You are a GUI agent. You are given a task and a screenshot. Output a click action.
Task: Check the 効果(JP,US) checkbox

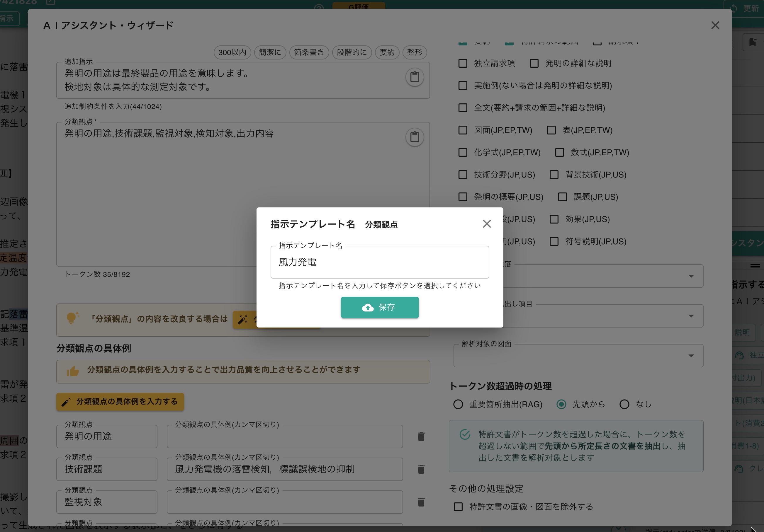[x=554, y=219]
